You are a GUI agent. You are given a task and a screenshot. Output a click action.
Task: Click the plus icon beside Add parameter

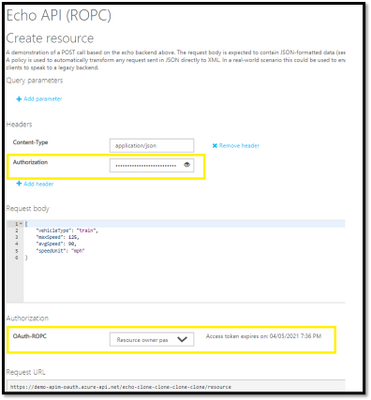(19, 99)
